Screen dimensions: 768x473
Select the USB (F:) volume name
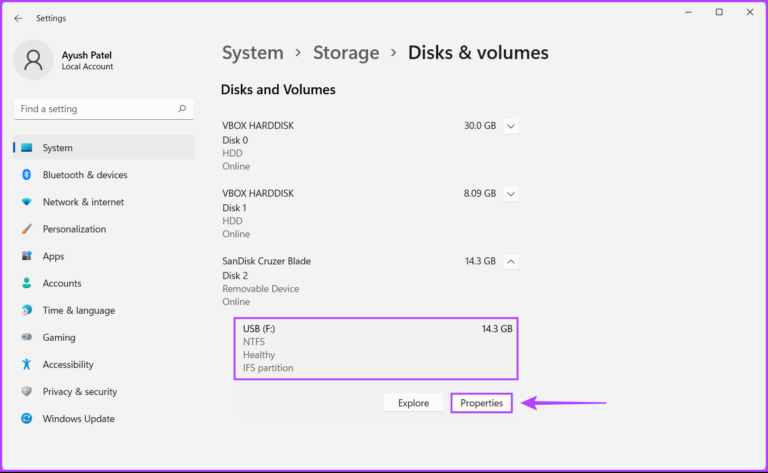[259, 329]
